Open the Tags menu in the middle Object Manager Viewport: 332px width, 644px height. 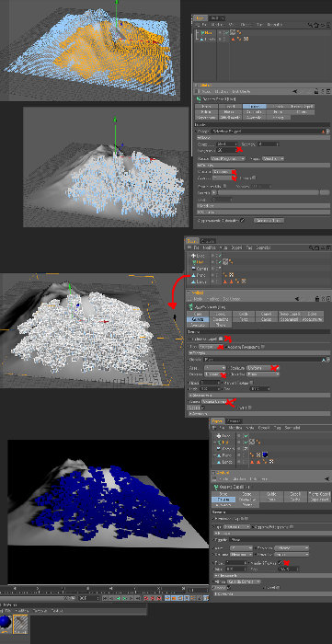click(248, 248)
